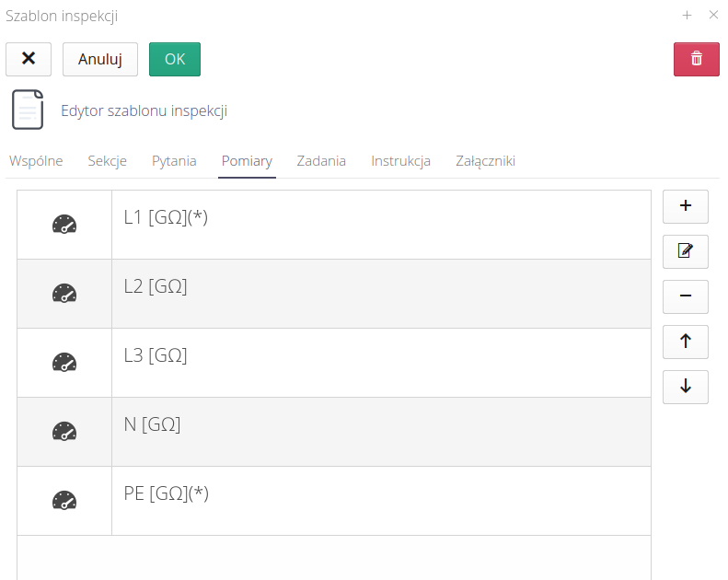
Task: Click the gauge icon of L1 row
Action: click(x=64, y=225)
